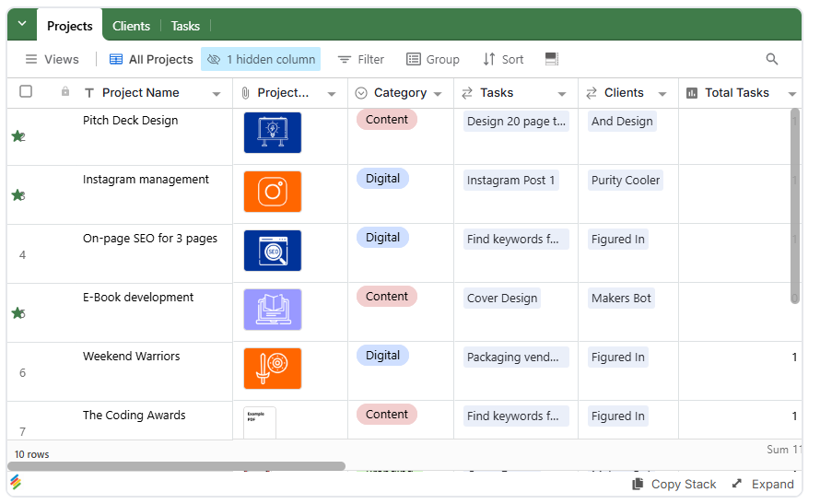Click the 'Cover Design' task cell
Image resolution: width=820 pixels, height=504 pixels.
[501, 298]
